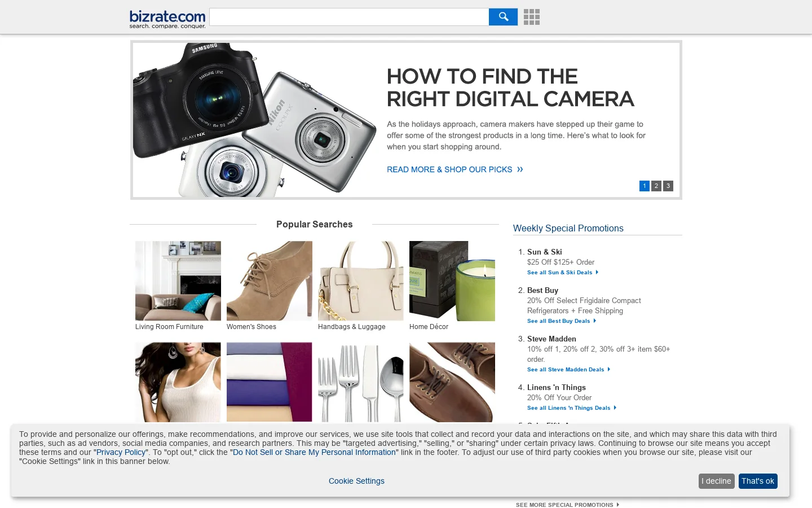Viewport: 812px width, 508px height.
Task: Open Home Décor candle thumbnail
Action: pos(452,281)
